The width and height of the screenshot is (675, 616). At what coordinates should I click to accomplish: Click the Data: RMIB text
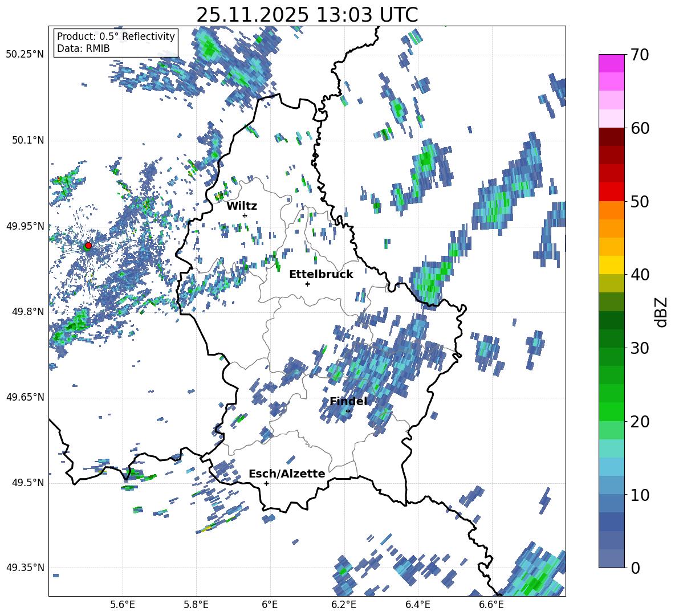83,48
